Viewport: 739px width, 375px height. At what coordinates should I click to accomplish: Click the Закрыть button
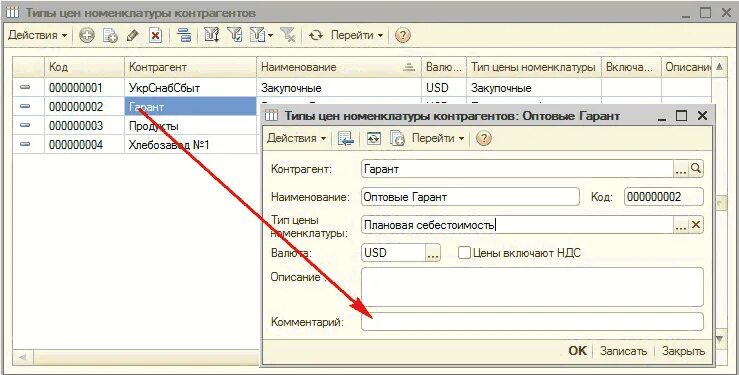tap(683, 351)
